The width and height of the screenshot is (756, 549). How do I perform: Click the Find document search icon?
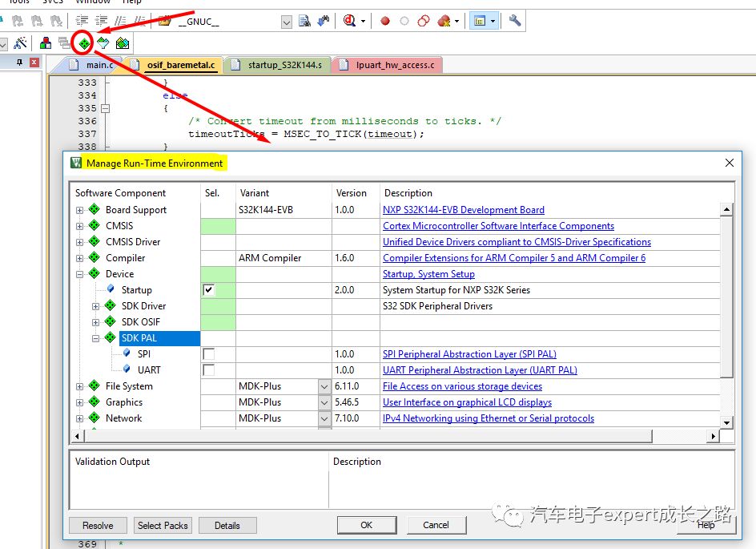pos(304,21)
